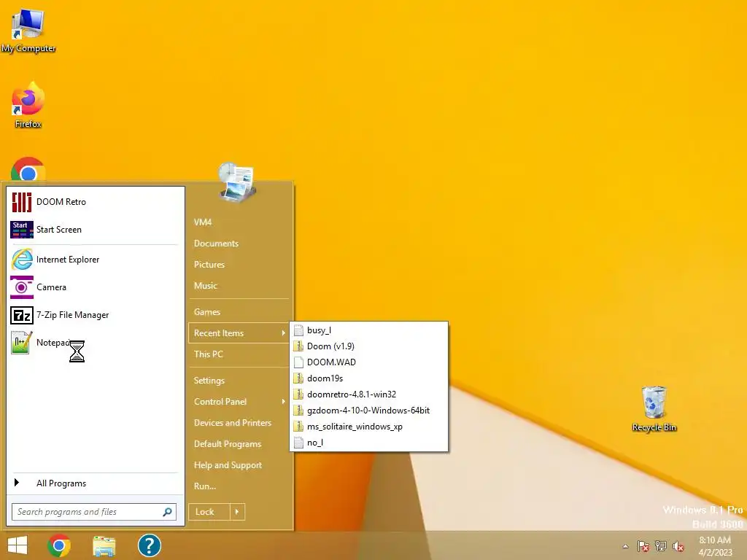747x560 pixels.
Task: Expand the Recent Items submenu arrow
Action: 283,332
